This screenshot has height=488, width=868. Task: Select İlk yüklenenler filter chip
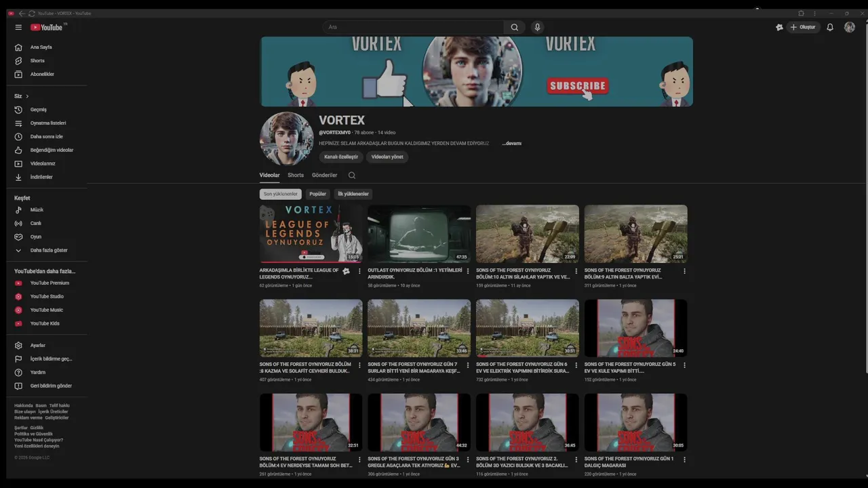353,195
